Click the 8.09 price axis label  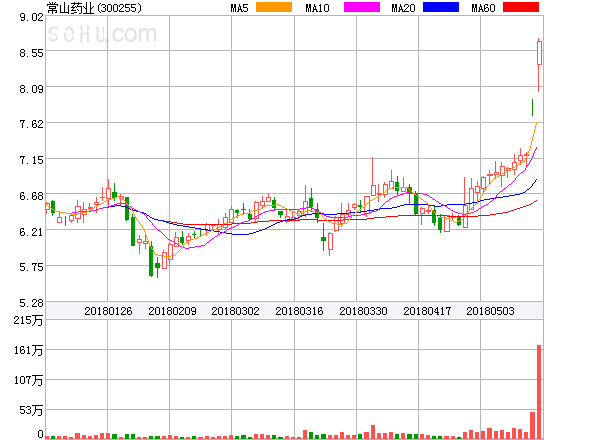click(x=31, y=89)
